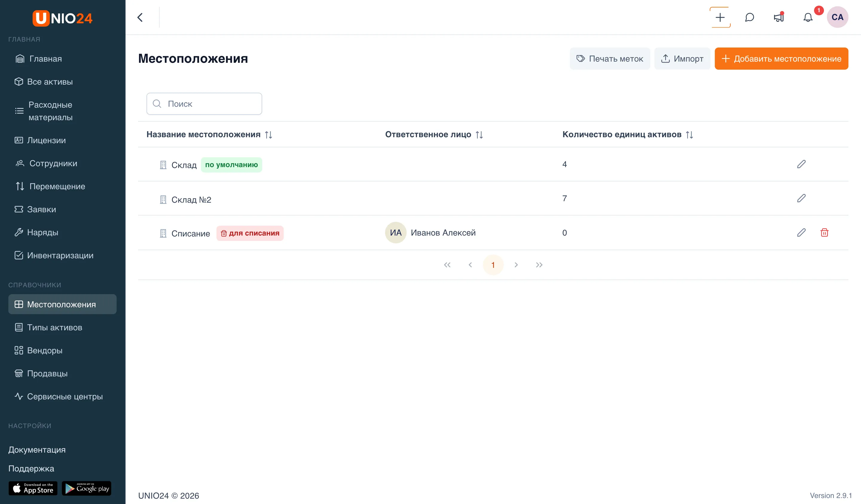The width and height of the screenshot is (861, 504).
Task: Open Заявки section
Action: pos(62,209)
